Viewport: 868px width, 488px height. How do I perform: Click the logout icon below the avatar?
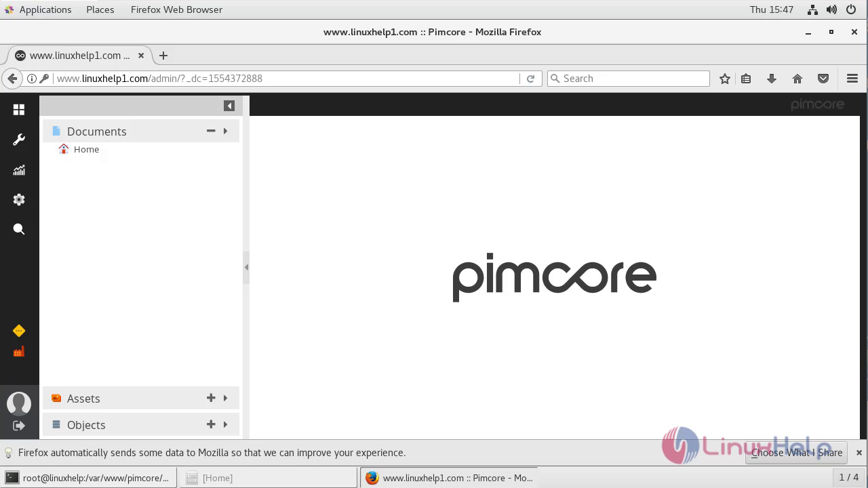click(x=19, y=426)
